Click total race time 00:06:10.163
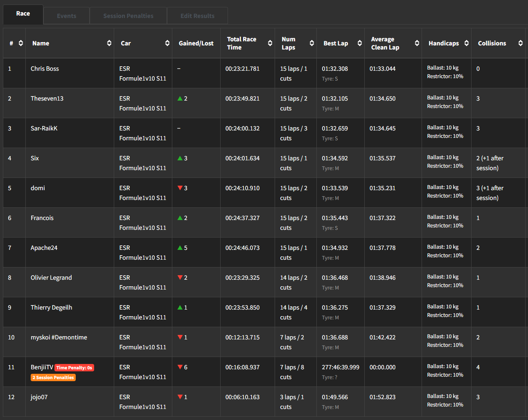 coord(242,397)
